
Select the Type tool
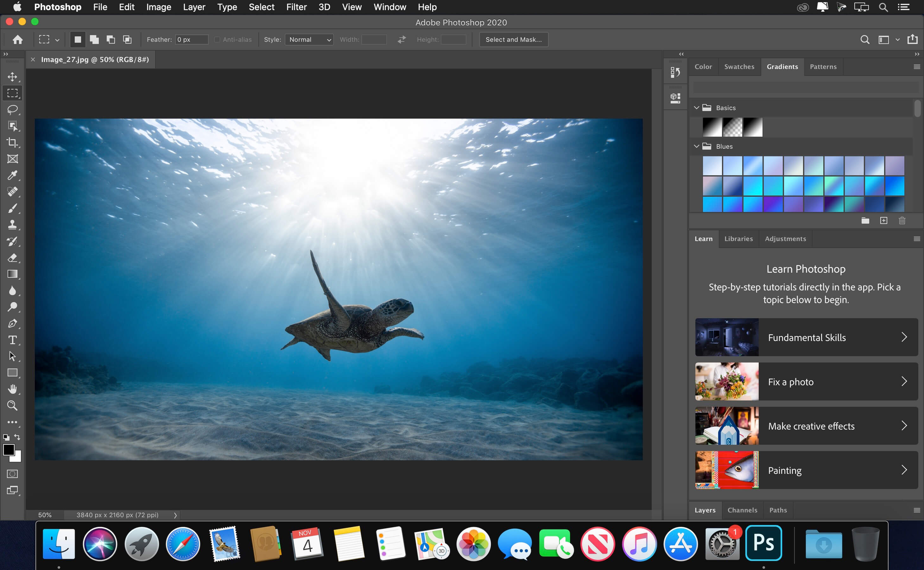pos(13,339)
